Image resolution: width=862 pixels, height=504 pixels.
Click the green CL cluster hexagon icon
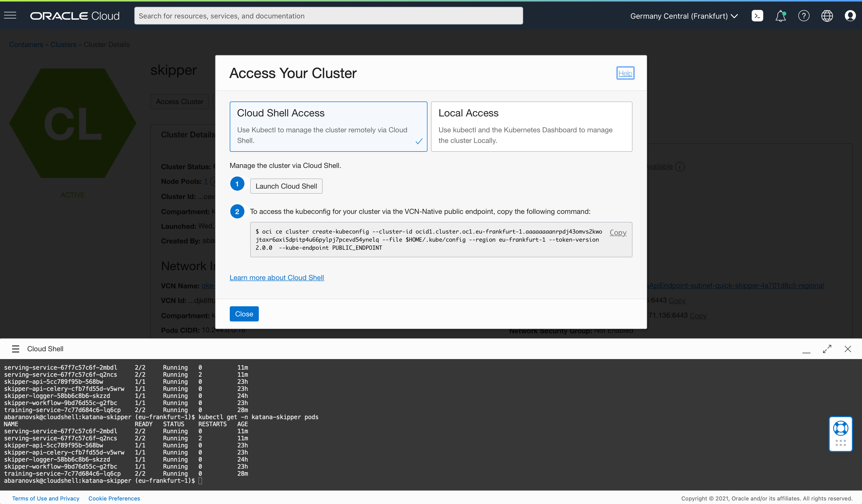(72, 123)
